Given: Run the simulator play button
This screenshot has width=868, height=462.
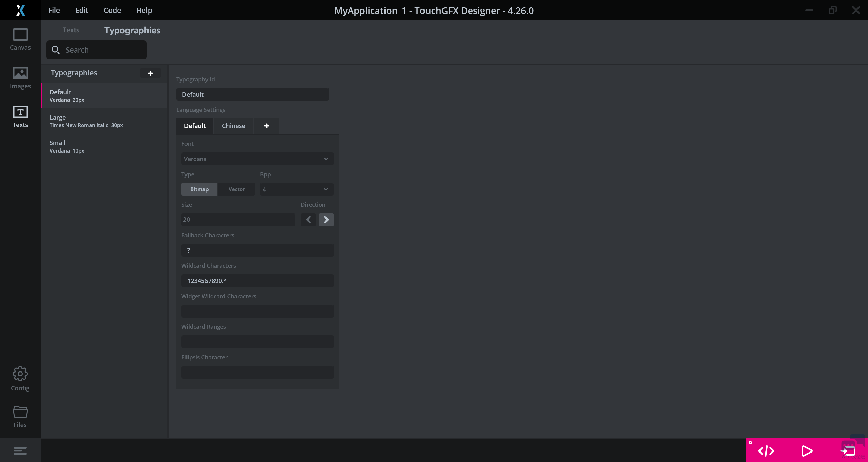Looking at the screenshot, I should click(x=807, y=451).
